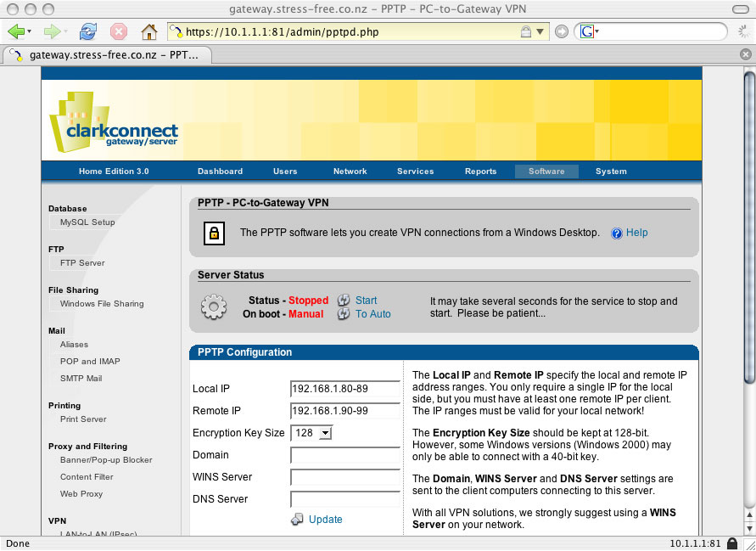This screenshot has width=756, height=551.
Task: Click the scrollbar down arrow
Action: (x=749, y=528)
